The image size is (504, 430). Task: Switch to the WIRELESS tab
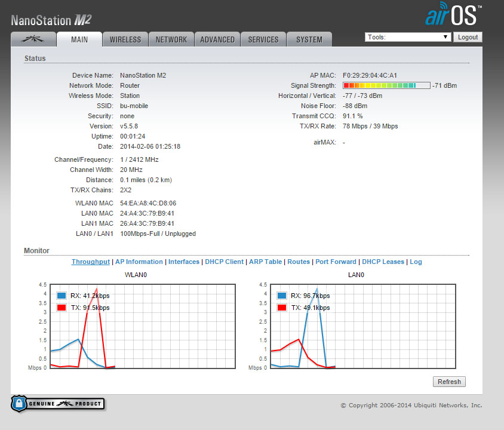[x=125, y=39]
